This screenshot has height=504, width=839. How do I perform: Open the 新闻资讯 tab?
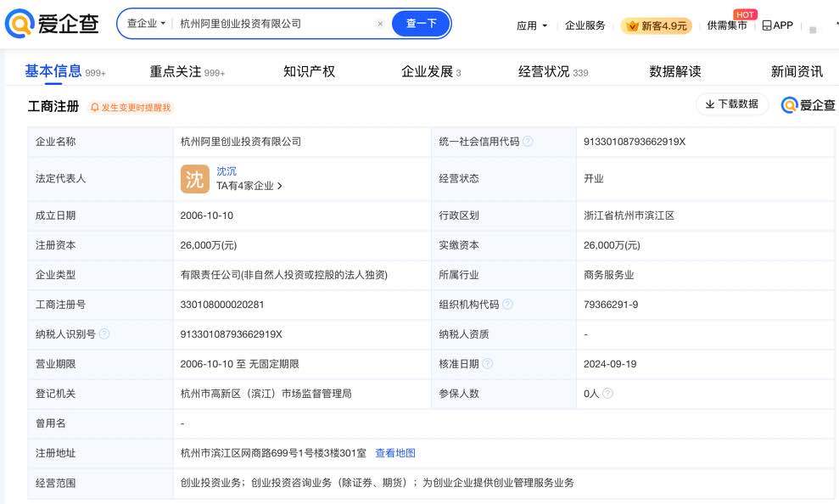click(797, 71)
